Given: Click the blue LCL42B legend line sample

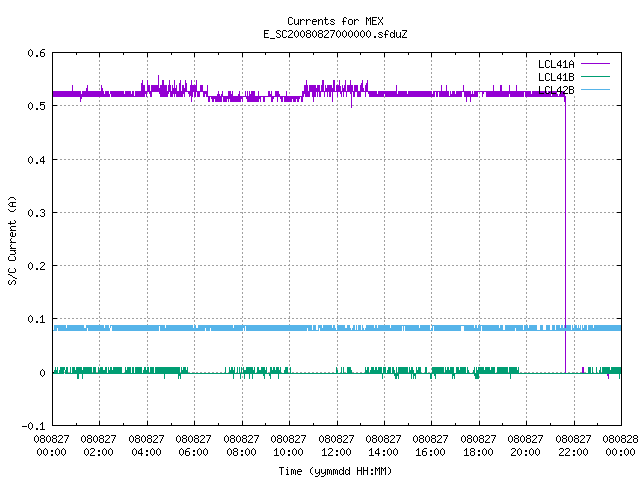Looking at the screenshot, I should [x=595, y=89].
